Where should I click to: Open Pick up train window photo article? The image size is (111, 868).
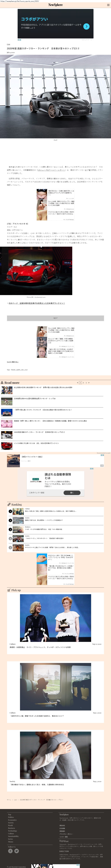55,687
